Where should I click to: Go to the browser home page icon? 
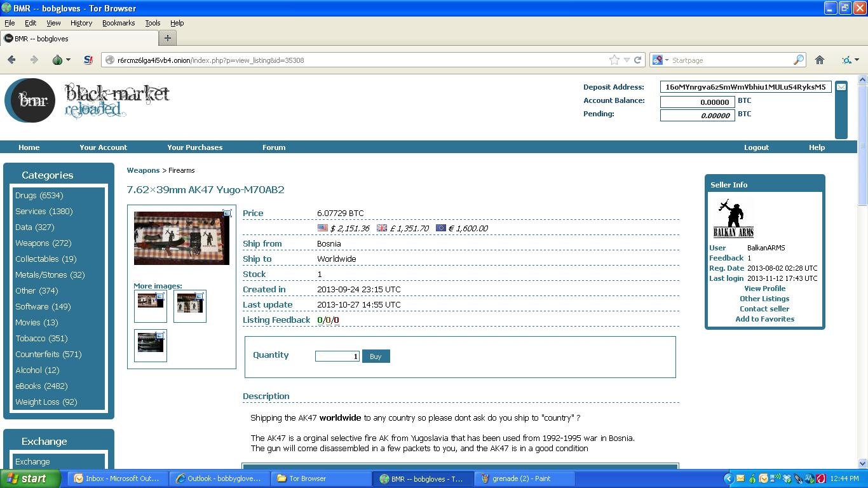(820, 60)
